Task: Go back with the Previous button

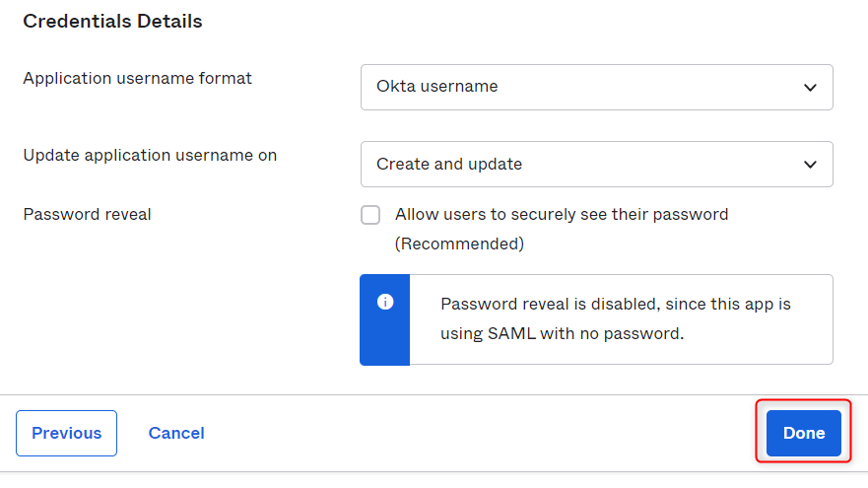Action: click(66, 433)
